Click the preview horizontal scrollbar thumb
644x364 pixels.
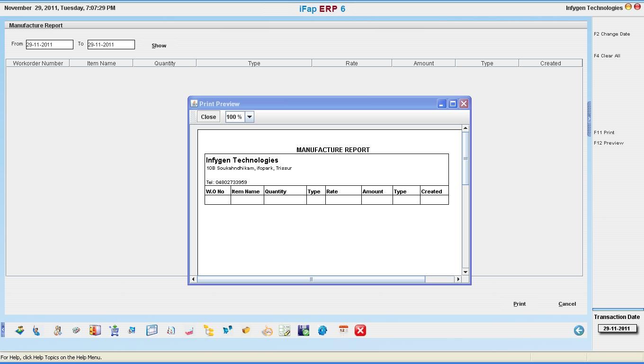click(x=311, y=279)
